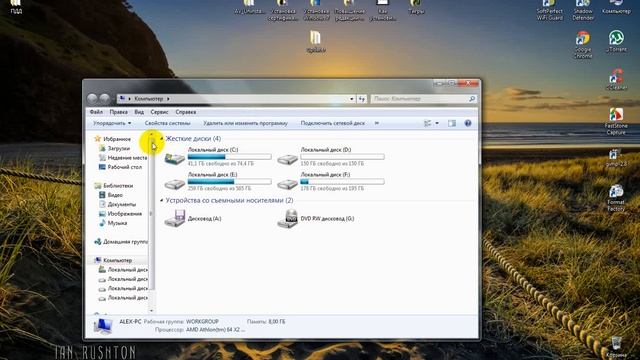640x360 pixels.
Task: Open the Правка menu
Action: (x=118, y=112)
